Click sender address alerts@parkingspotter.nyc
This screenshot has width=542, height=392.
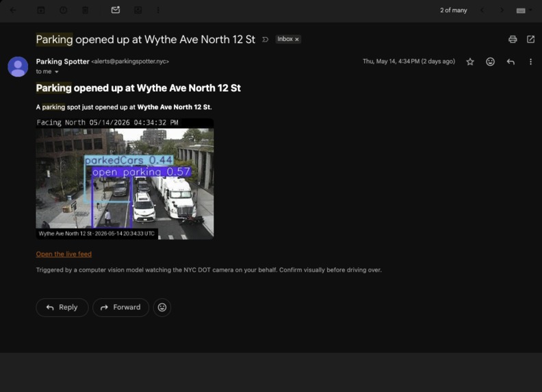tap(130, 62)
